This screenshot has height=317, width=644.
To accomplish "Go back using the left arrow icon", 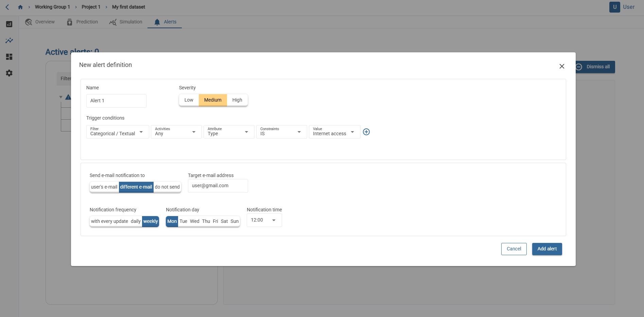I will tap(7, 7).
